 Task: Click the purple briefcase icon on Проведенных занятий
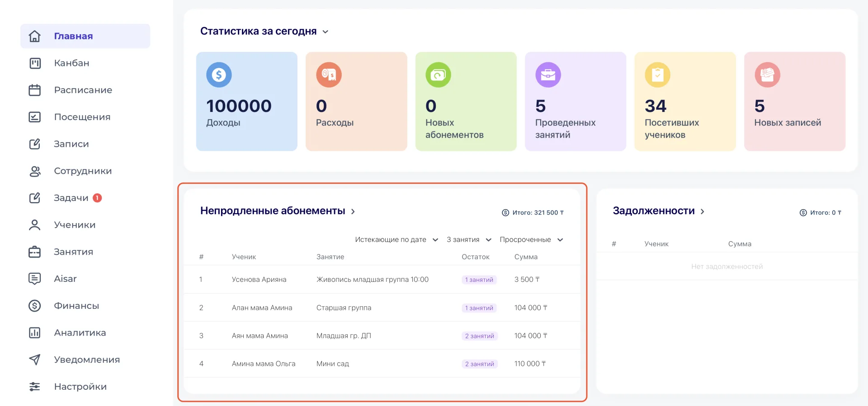(548, 75)
